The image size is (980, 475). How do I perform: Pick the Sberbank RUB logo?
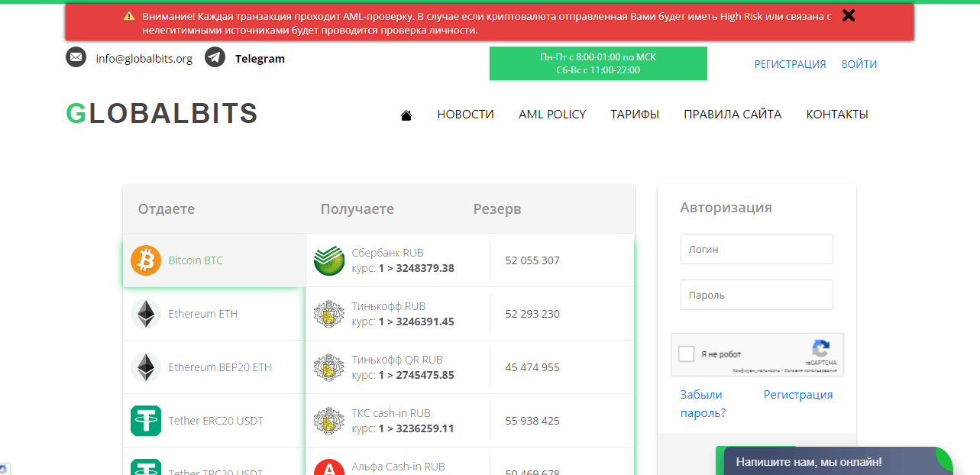[x=329, y=260]
